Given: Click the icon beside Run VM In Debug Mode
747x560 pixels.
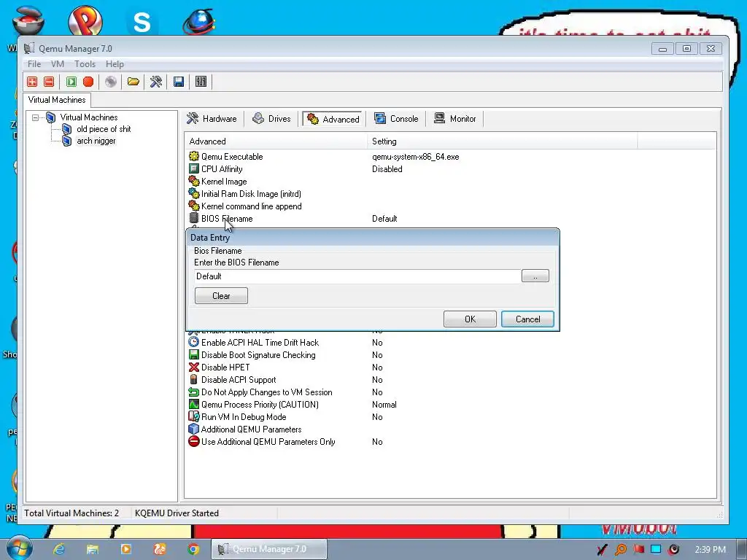Looking at the screenshot, I should [x=194, y=416].
